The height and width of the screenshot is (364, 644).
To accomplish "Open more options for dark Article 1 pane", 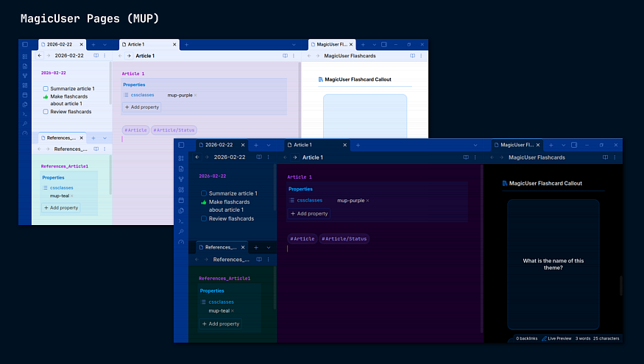I will click(x=475, y=157).
